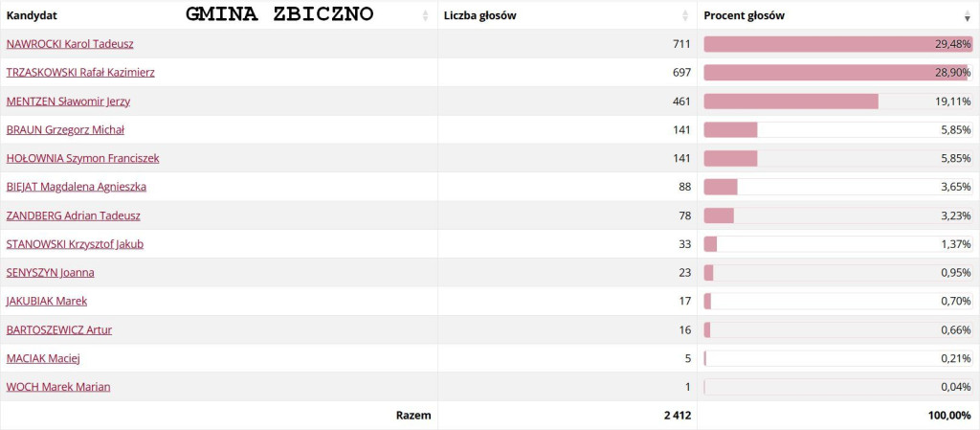The width and height of the screenshot is (980, 430).
Task: Open BIEJAT Magdalena Agnieszka link
Action: [77, 187]
